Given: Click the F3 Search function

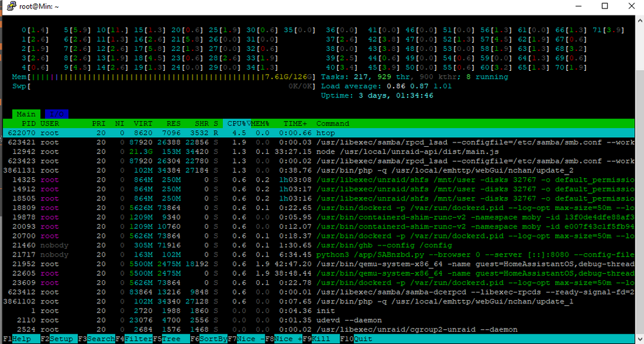Looking at the screenshot, I should tap(97, 339).
